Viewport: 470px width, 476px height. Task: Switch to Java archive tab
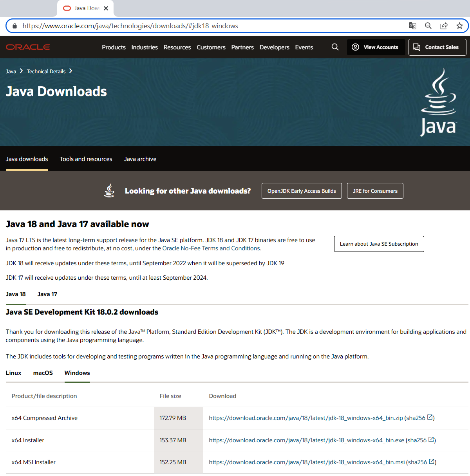(x=140, y=159)
